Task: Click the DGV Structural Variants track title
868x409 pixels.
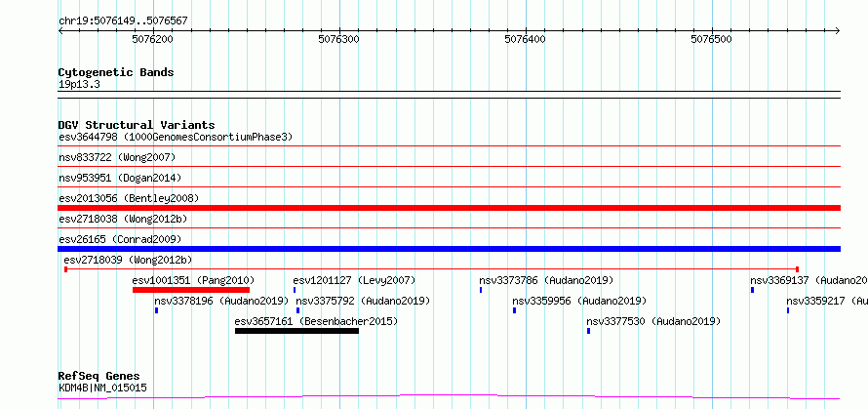Action: pos(137,125)
